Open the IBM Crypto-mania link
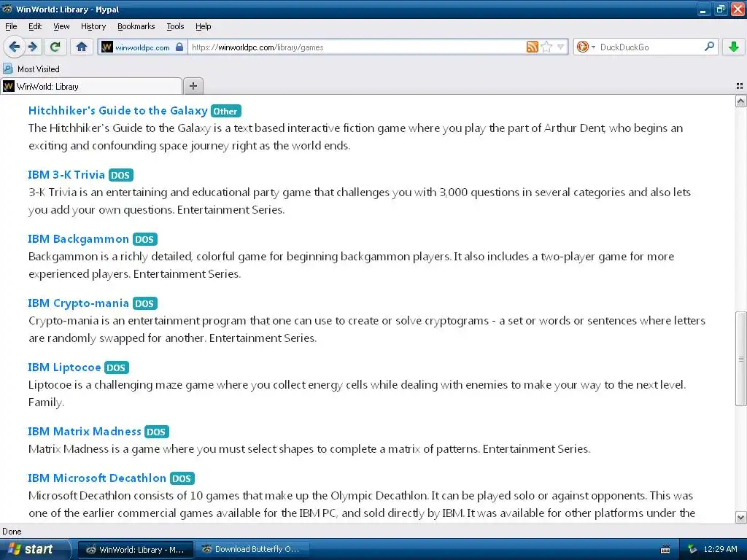This screenshot has height=560, width=747. click(78, 303)
